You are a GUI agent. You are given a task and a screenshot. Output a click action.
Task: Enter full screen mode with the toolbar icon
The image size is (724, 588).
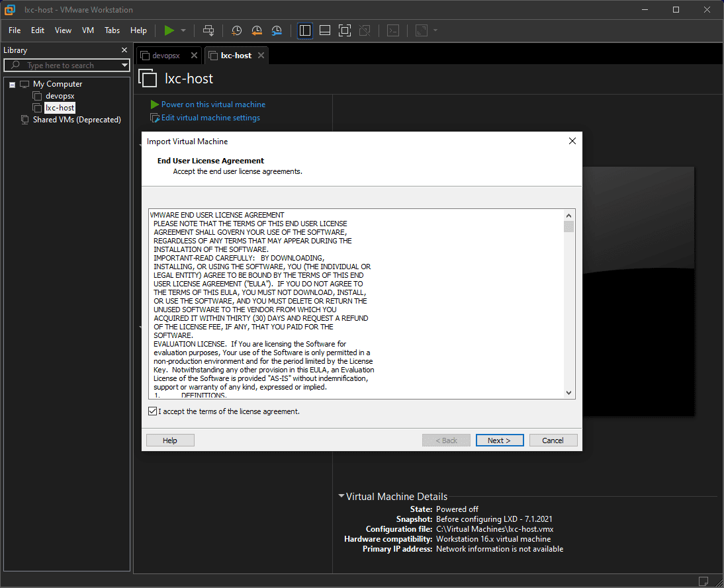pyautogui.click(x=344, y=30)
